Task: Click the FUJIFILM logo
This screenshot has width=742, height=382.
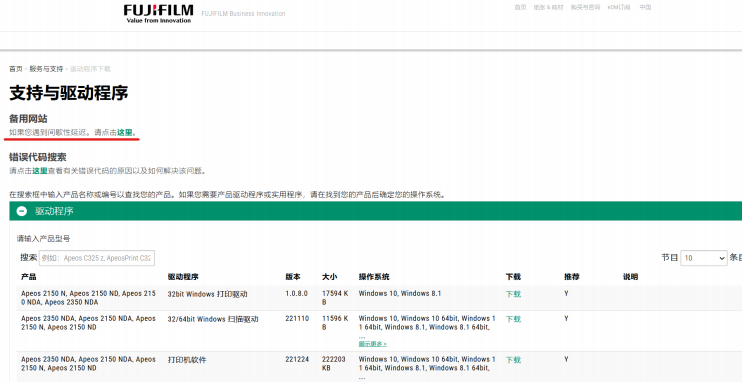Action: pos(159,14)
